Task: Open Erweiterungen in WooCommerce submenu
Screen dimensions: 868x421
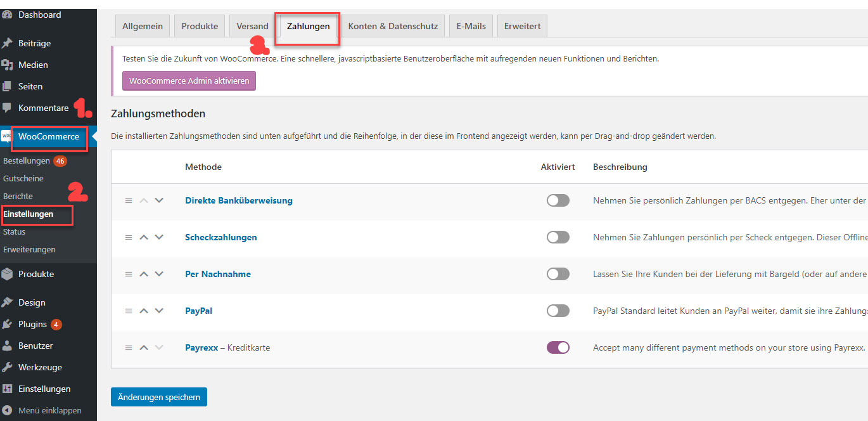Action: pos(29,249)
